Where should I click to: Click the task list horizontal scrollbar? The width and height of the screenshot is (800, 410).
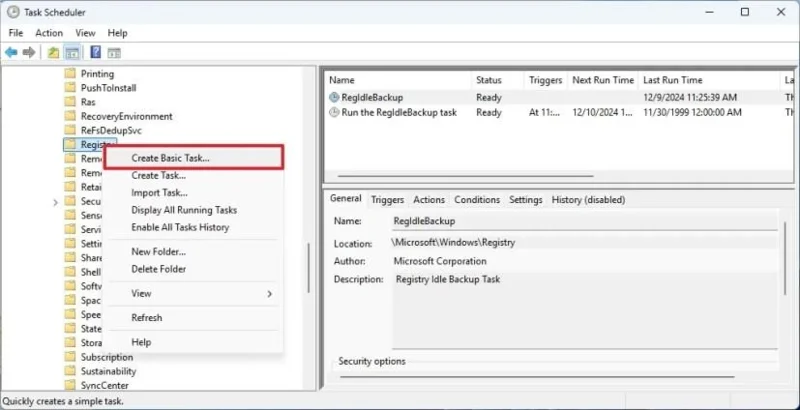(x=465, y=176)
